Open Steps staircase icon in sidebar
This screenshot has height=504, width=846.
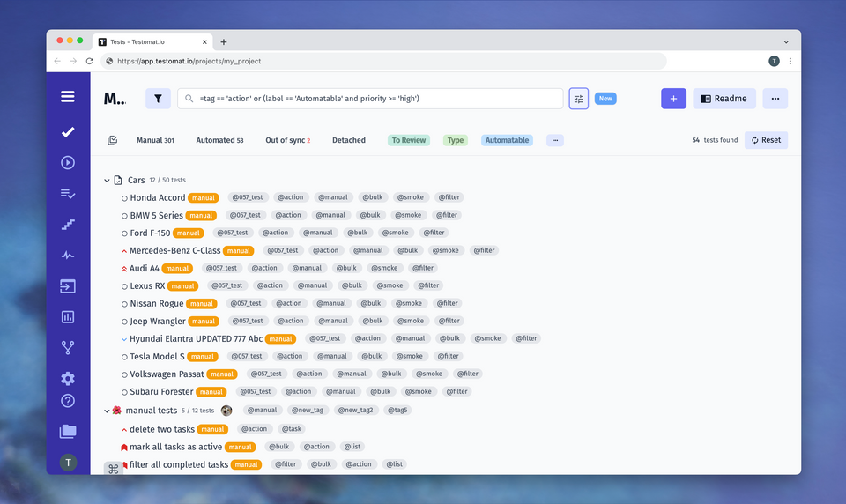[68, 225]
